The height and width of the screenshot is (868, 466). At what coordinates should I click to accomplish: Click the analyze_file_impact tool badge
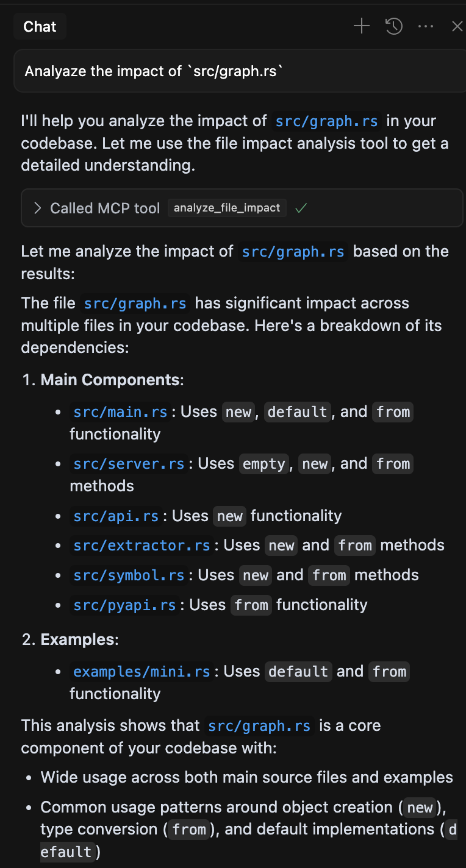point(227,208)
